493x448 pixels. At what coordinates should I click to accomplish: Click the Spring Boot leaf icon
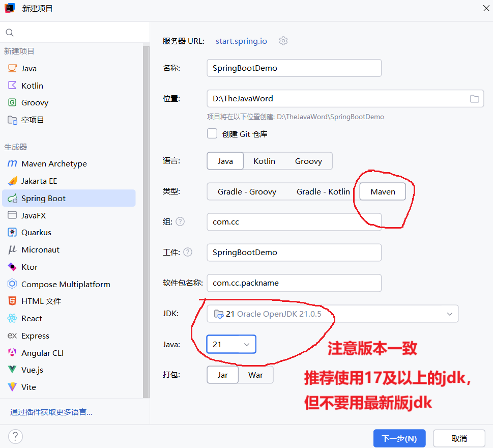point(12,198)
